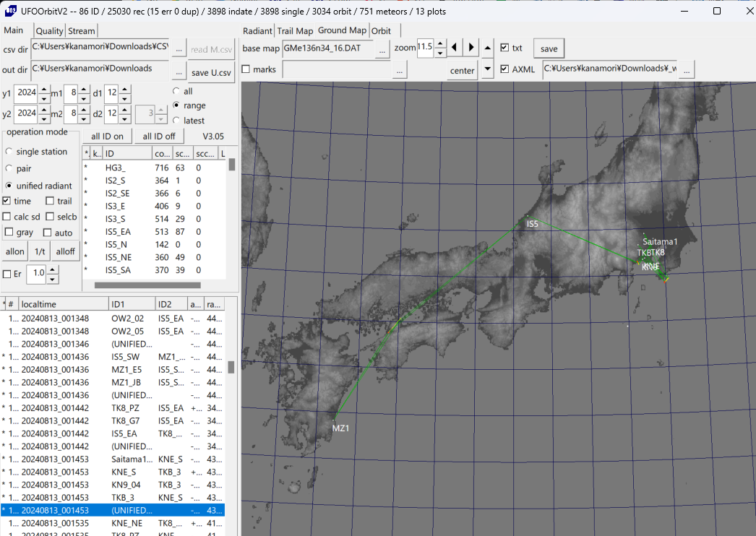Uncheck the AXML checkbox
Image resolution: width=756 pixels, height=536 pixels.
click(504, 69)
